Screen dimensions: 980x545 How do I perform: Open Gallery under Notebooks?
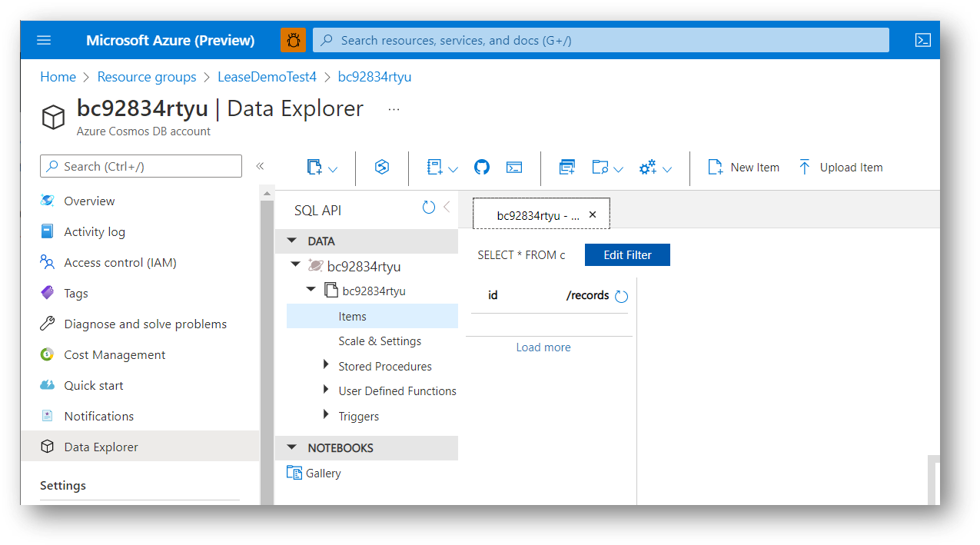[323, 474]
